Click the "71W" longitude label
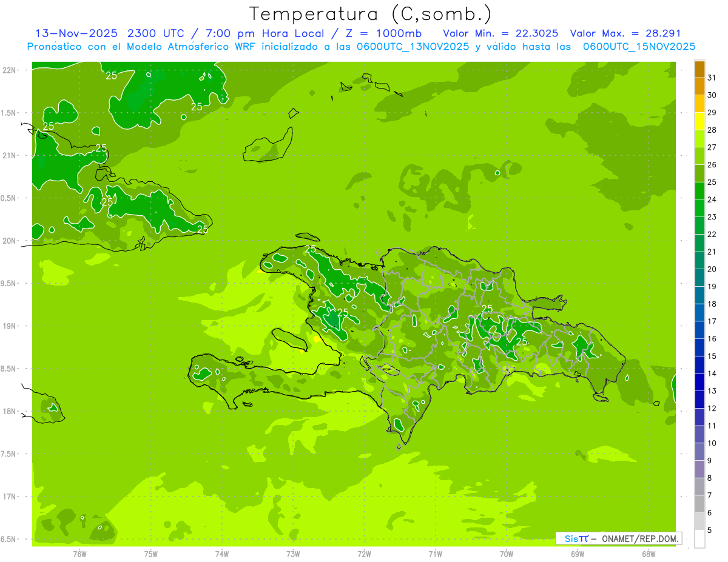This screenshot has width=728, height=562. [x=435, y=554]
